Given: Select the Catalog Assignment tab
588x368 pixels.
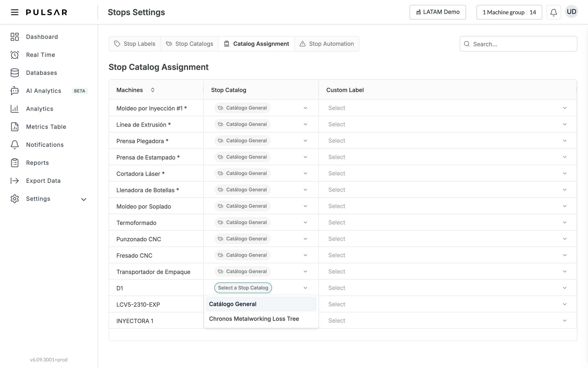Looking at the screenshot, I should click(256, 44).
